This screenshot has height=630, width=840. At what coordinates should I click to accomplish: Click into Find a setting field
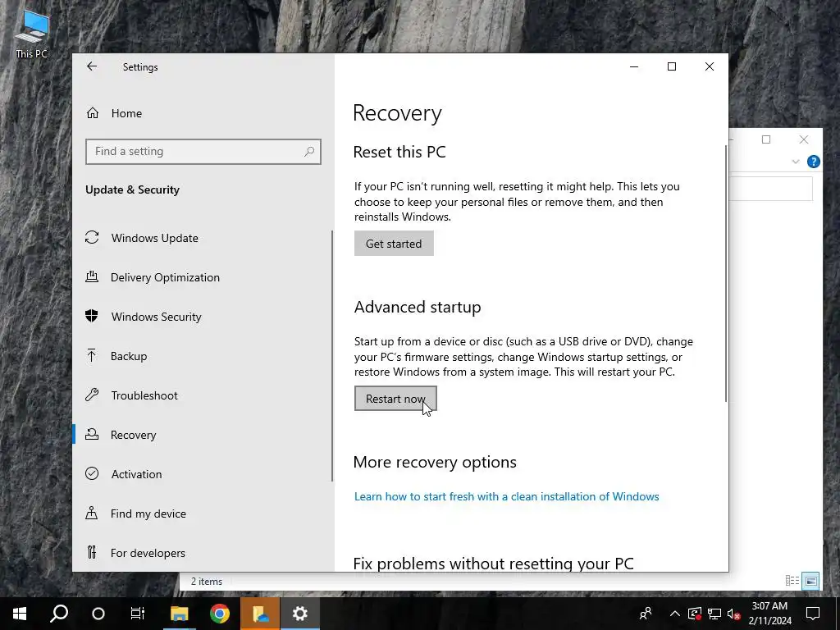click(x=203, y=152)
